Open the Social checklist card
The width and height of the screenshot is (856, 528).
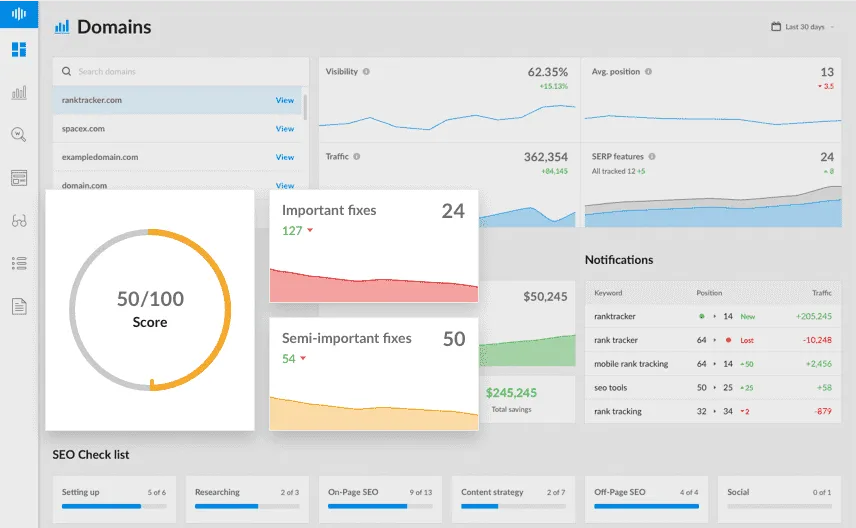click(780, 500)
